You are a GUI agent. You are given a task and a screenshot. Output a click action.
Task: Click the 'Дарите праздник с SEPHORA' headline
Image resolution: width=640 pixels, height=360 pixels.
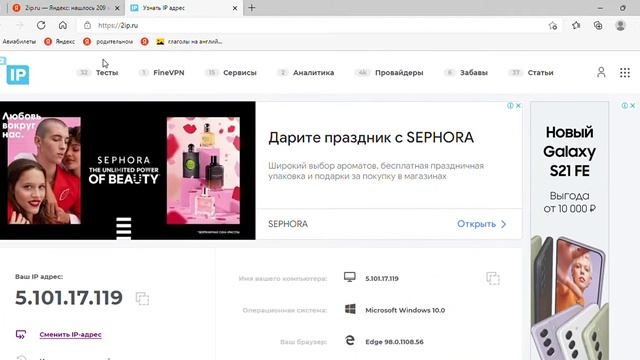pyautogui.click(x=371, y=138)
